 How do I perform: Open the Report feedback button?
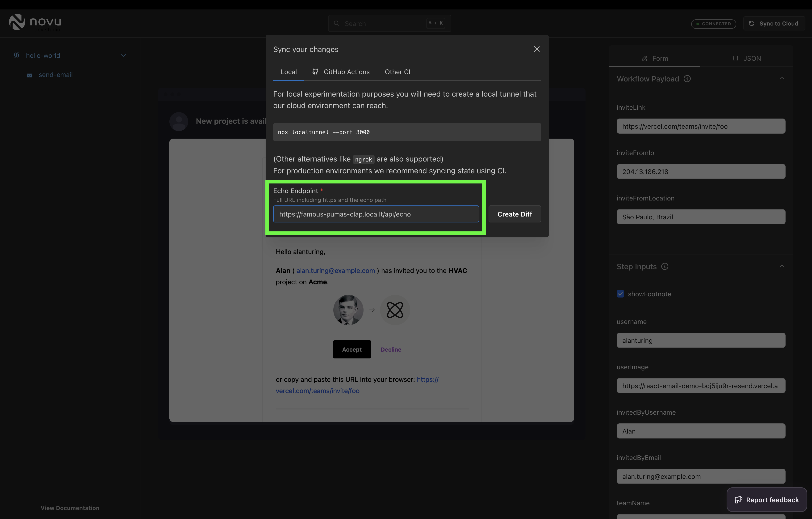766,500
